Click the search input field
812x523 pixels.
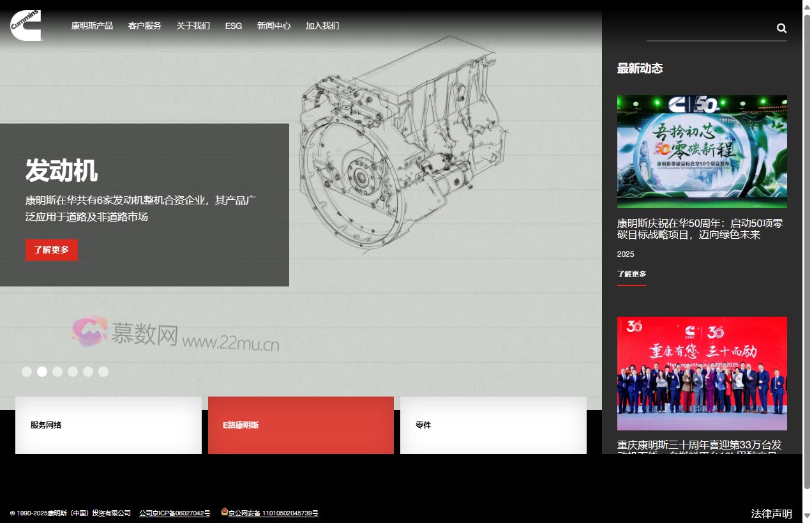(709, 29)
